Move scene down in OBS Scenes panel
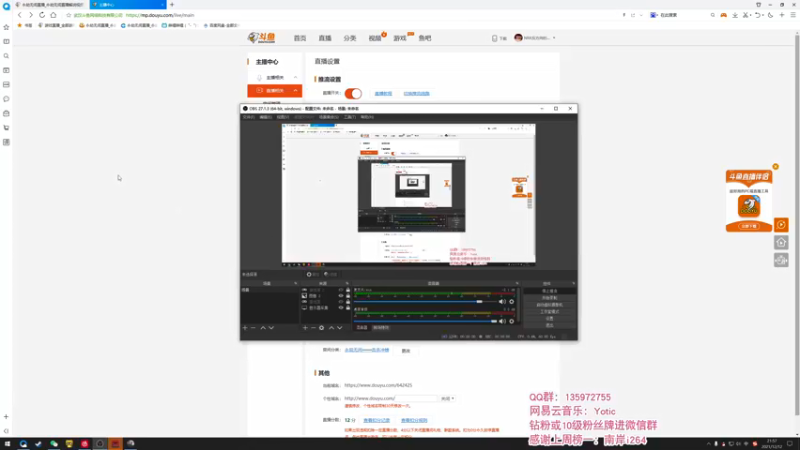The width and height of the screenshot is (800, 450). 271,328
